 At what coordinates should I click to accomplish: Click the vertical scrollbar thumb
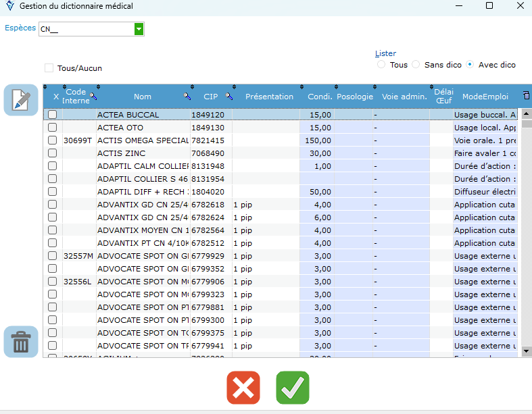[527, 124]
